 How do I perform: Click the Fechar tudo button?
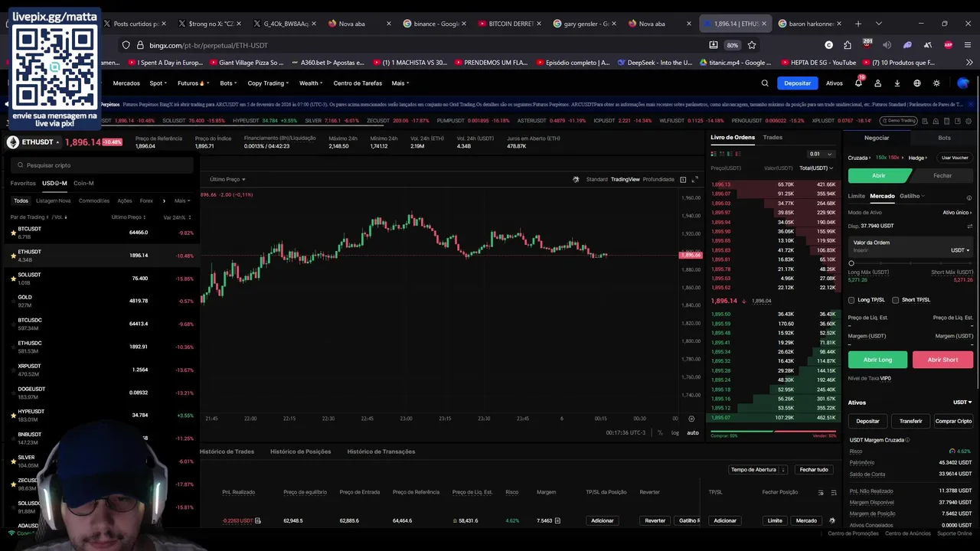click(x=813, y=469)
